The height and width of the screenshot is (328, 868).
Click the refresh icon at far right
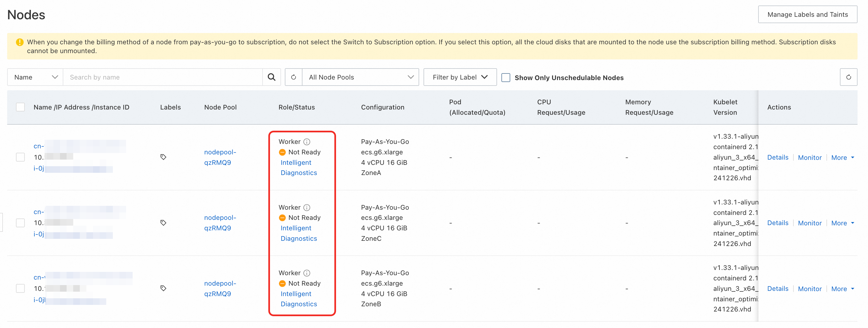click(848, 77)
